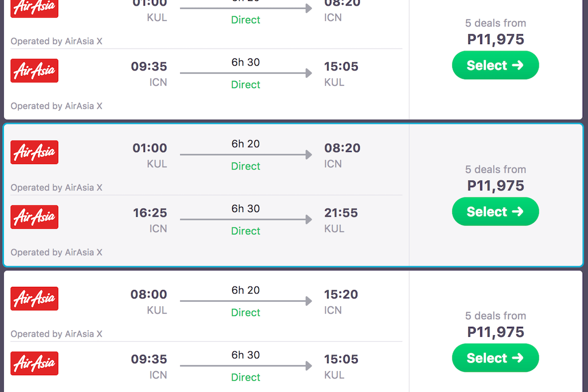Click partially visible AirAsia logo at the top edge

[x=34, y=8]
